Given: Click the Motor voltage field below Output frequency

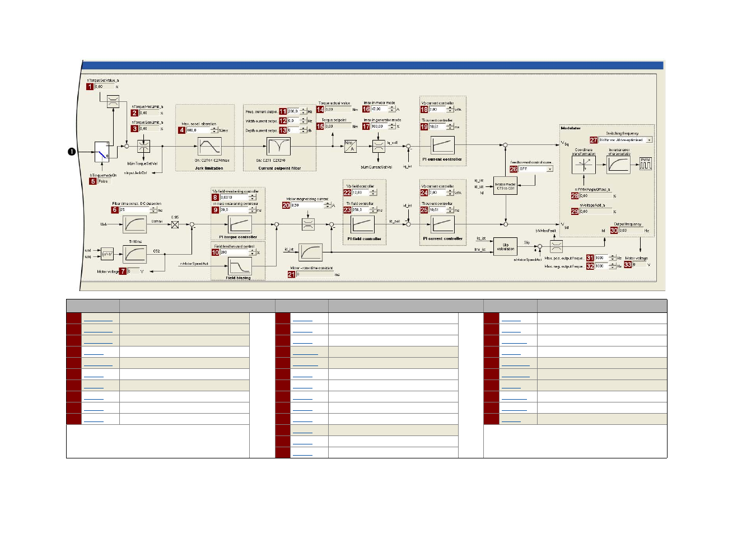Looking at the screenshot, I should tap(639, 265).
